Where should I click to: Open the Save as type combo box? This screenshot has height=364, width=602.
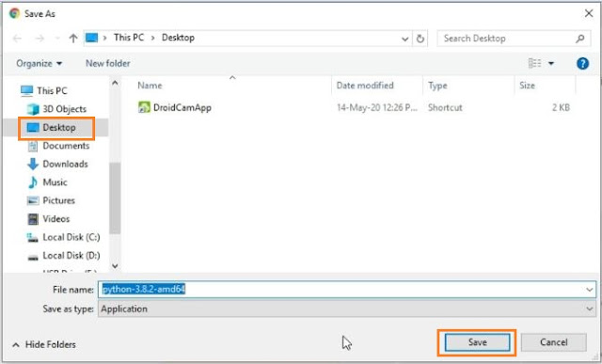tap(347, 309)
